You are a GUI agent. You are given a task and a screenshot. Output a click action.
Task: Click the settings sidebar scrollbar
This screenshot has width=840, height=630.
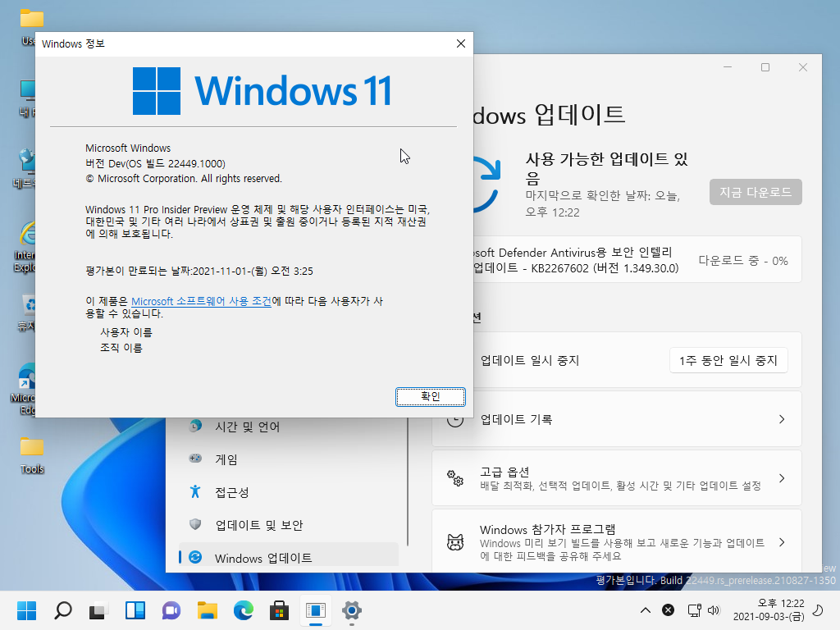(408, 481)
